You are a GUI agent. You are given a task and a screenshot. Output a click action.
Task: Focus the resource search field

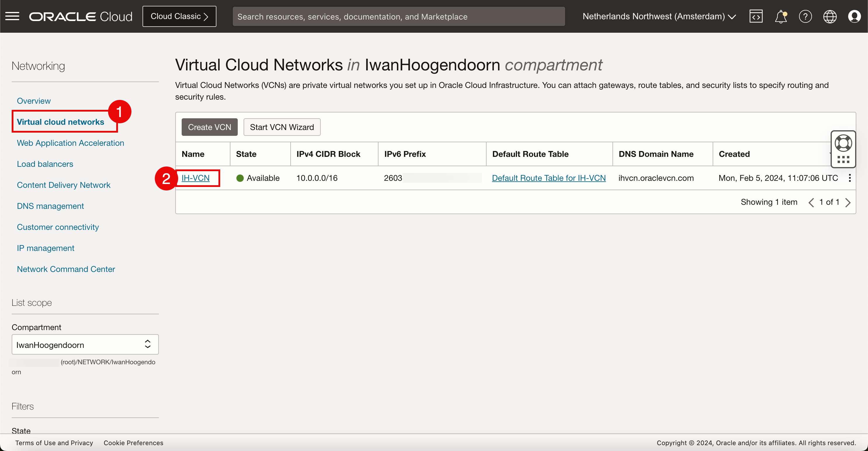(x=398, y=16)
